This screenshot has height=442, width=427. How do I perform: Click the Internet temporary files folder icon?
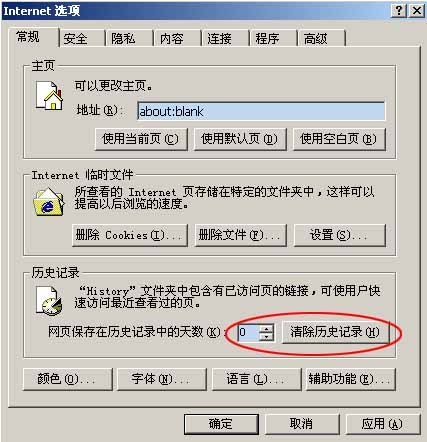click(x=49, y=202)
